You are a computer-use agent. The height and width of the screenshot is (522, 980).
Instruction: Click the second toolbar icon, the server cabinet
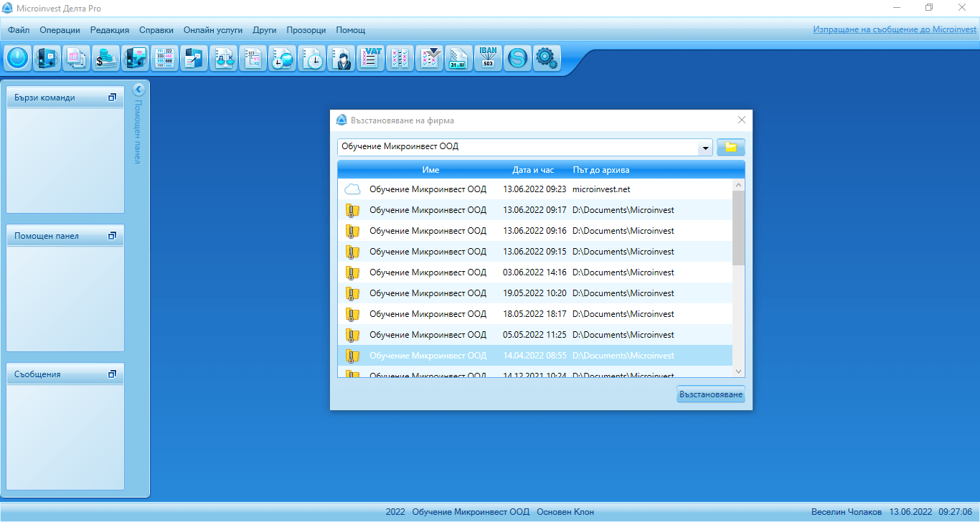[x=47, y=57]
